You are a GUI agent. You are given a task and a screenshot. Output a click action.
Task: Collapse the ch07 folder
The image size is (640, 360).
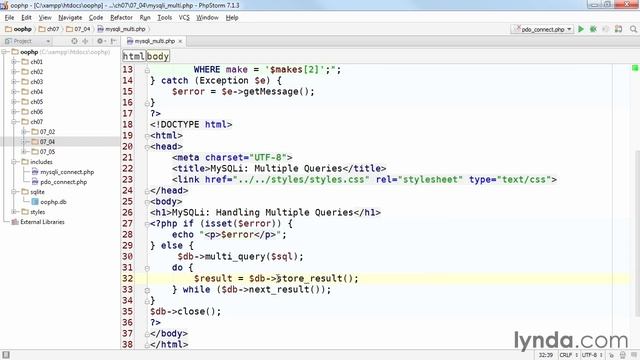coord(14,122)
